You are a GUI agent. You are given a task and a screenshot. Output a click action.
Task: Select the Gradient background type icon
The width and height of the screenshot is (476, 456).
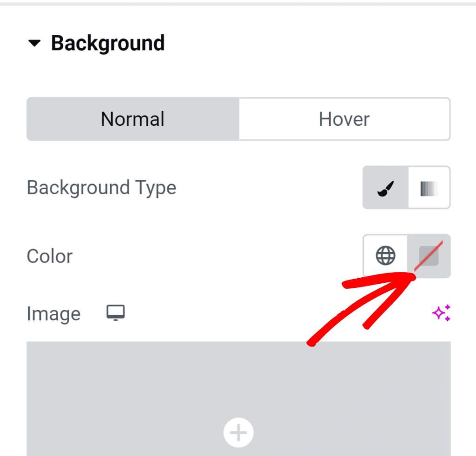(x=428, y=187)
